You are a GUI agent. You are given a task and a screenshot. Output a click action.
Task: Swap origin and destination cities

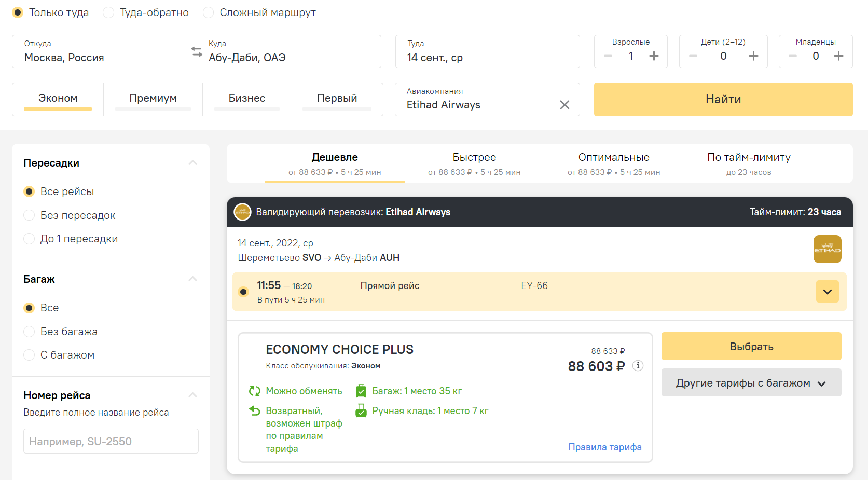pyautogui.click(x=197, y=52)
